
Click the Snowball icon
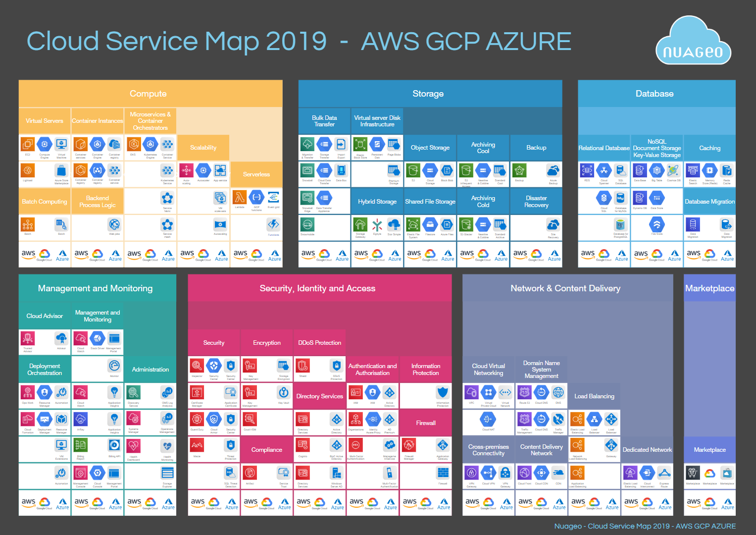[307, 171]
